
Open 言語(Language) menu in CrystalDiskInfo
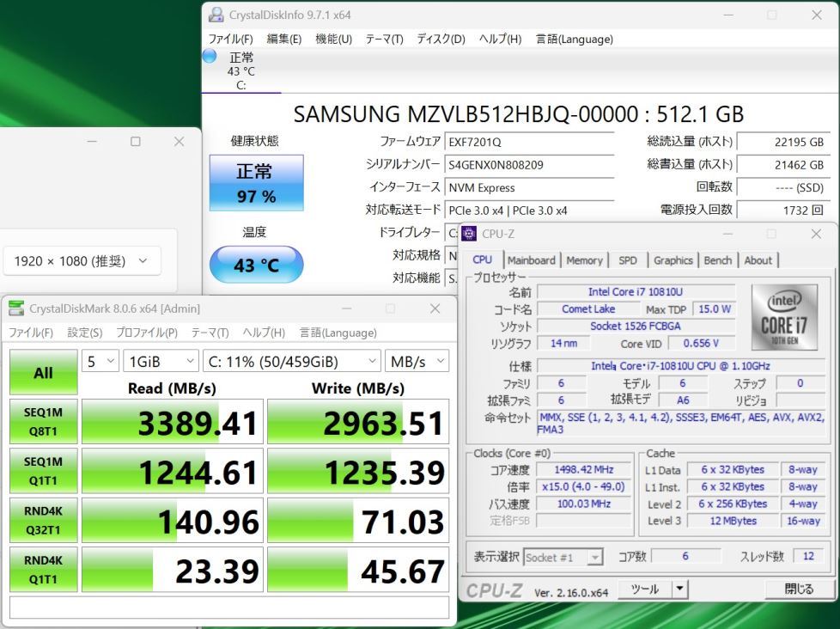[x=575, y=40]
